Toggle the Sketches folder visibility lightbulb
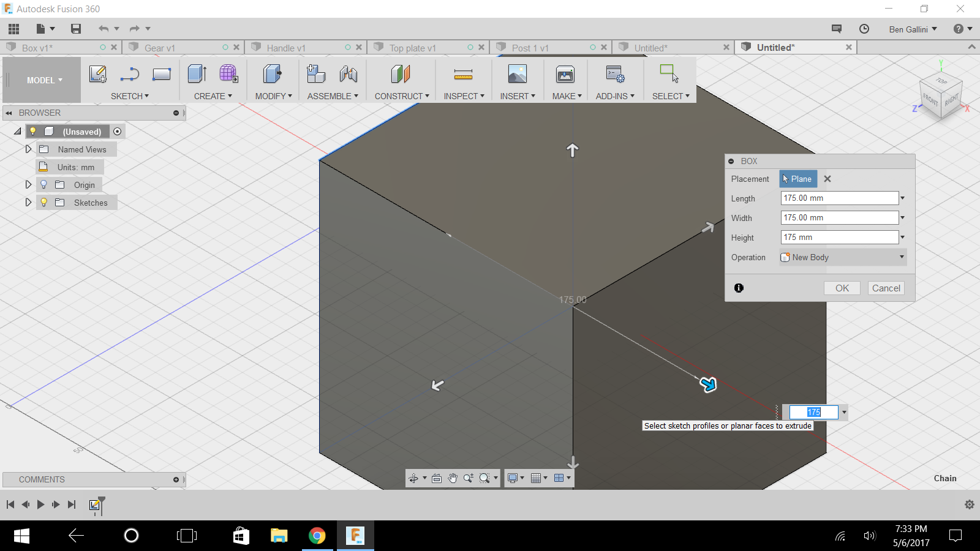This screenshot has height=551, width=980. [43, 202]
